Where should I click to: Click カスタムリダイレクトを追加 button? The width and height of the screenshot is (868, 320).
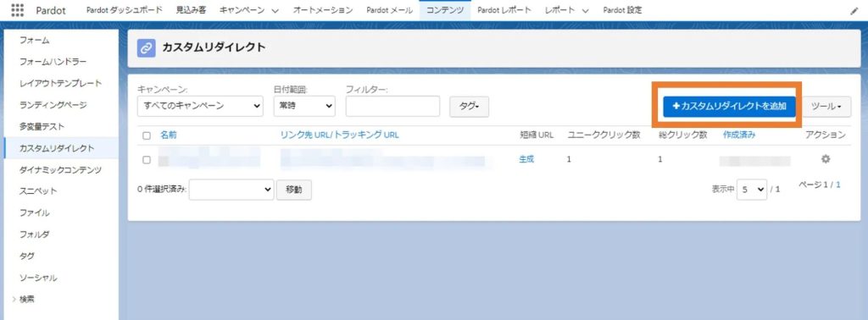pyautogui.click(x=729, y=107)
